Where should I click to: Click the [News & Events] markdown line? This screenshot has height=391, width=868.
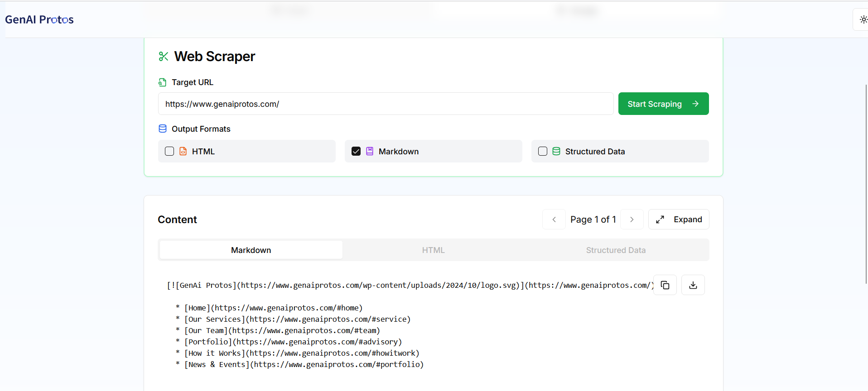(299, 364)
